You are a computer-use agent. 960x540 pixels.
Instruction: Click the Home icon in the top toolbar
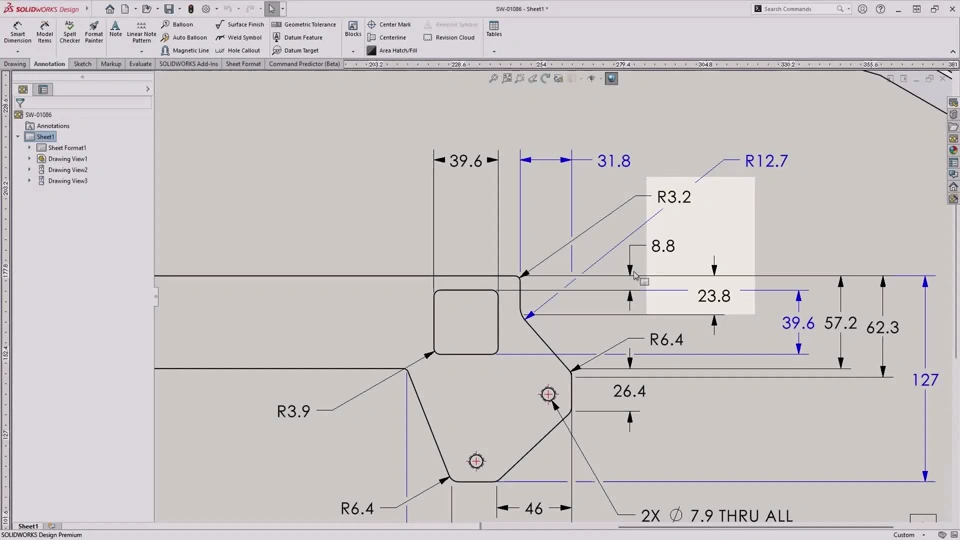tap(110, 9)
